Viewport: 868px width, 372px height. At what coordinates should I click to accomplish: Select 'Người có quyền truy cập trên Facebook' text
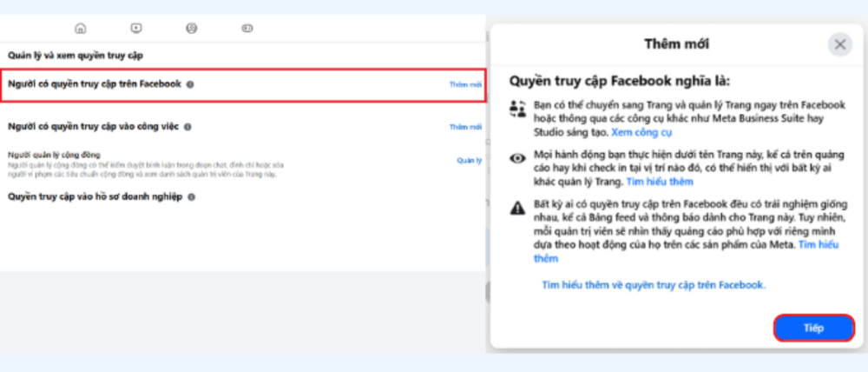(x=94, y=84)
